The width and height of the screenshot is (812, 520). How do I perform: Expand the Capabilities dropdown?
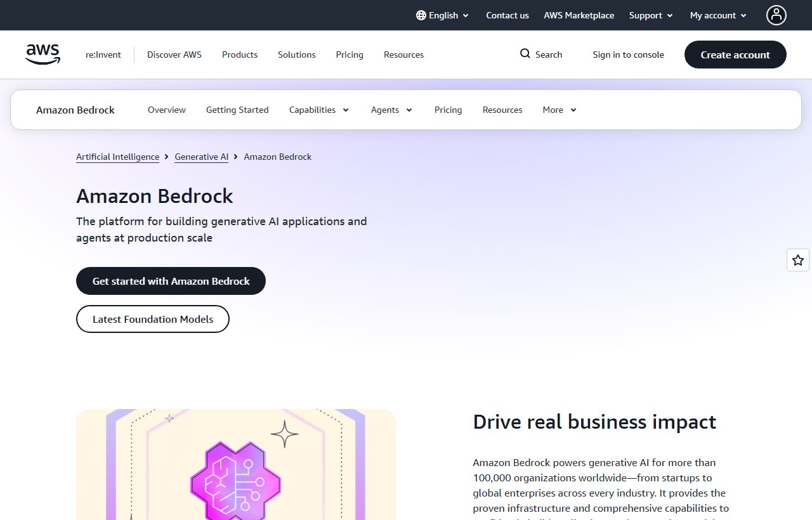pyautogui.click(x=319, y=110)
